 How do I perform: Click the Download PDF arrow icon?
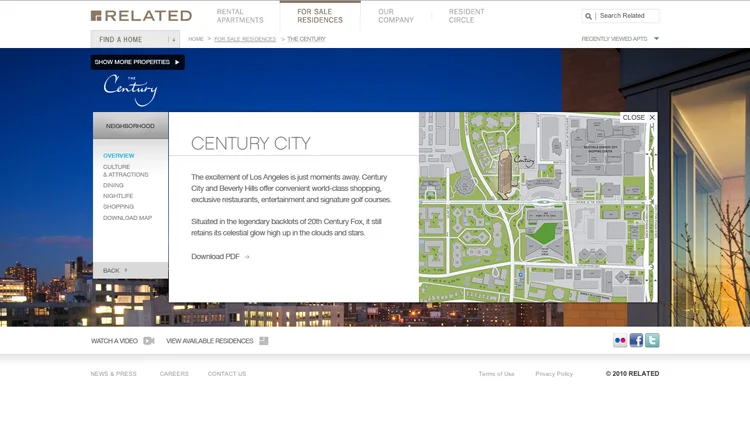click(x=247, y=257)
